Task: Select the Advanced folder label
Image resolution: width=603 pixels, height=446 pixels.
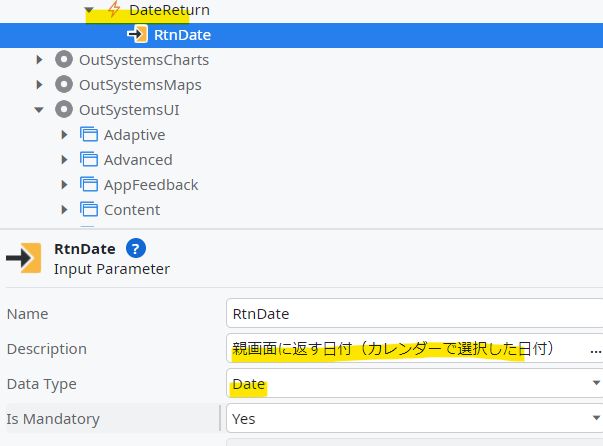Action: (x=138, y=160)
